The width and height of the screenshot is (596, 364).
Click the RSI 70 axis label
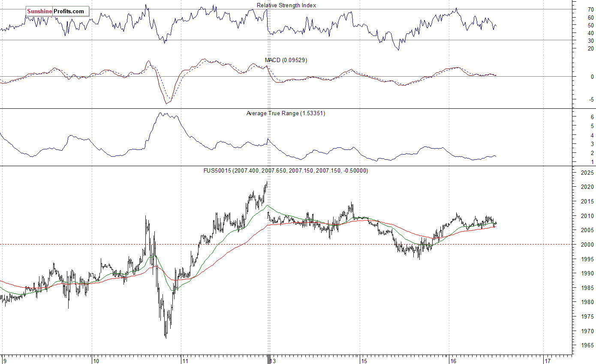click(590, 9)
